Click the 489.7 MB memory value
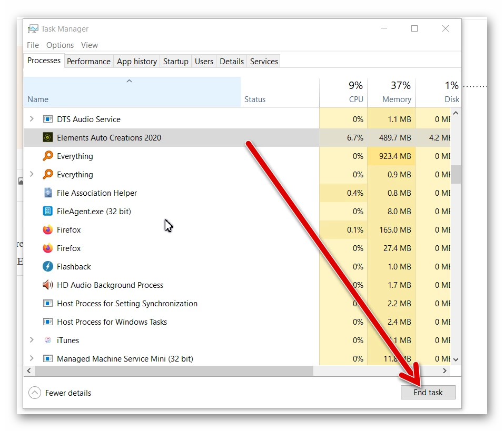This screenshot has width=504, height=431. click(x=394, y=138)
